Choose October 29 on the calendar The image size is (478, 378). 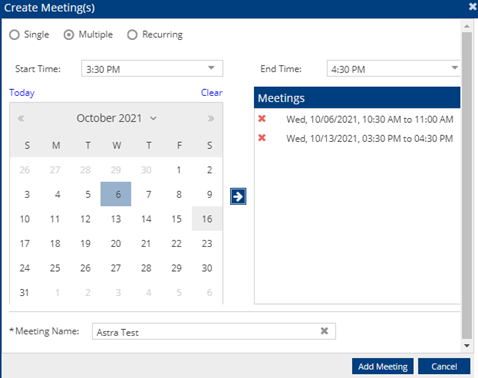pyautogui.click(x=177, y=268)
